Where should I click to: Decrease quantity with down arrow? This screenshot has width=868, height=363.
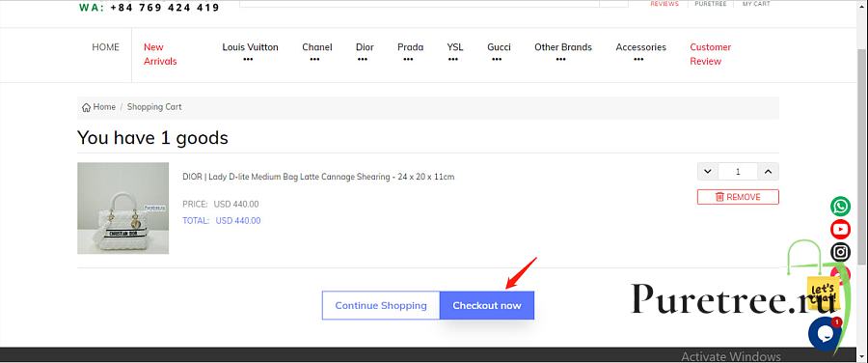click(x=708, y=172)
